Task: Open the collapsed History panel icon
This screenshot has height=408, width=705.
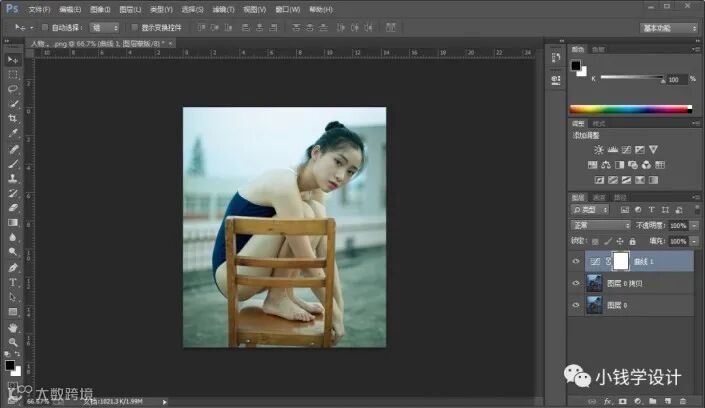Action: 556,57
